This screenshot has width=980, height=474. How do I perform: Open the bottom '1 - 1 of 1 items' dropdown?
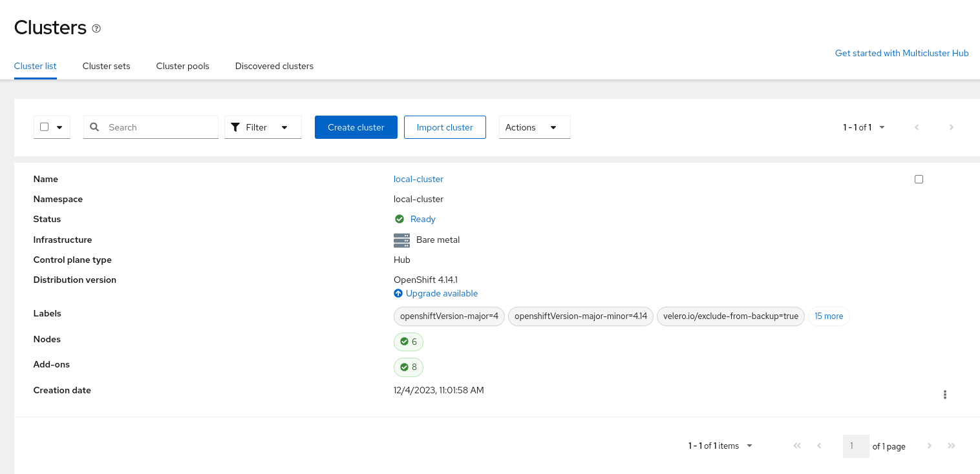720,446
